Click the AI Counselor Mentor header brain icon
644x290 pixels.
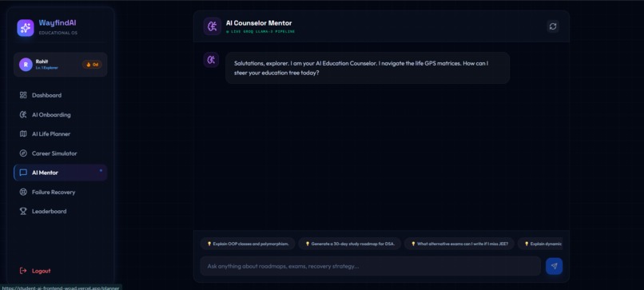click(x=213, y=26)
